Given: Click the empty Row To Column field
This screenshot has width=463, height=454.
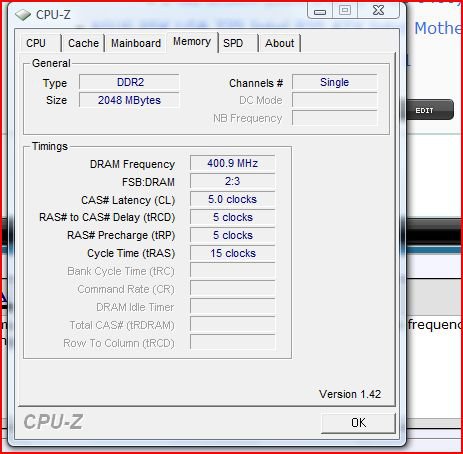Looking at the screenshot, I should tap(233, 343).
